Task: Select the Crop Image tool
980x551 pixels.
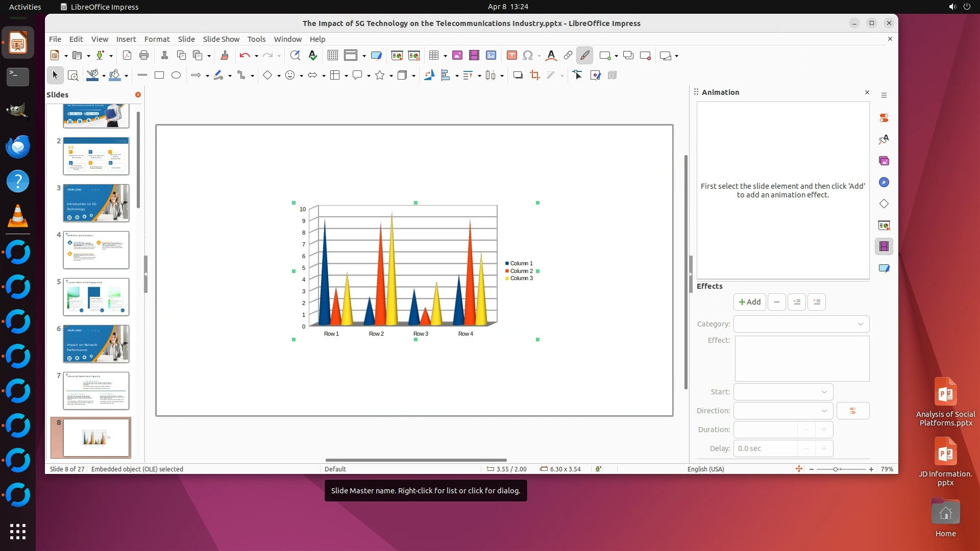Action: coord(534,76)
